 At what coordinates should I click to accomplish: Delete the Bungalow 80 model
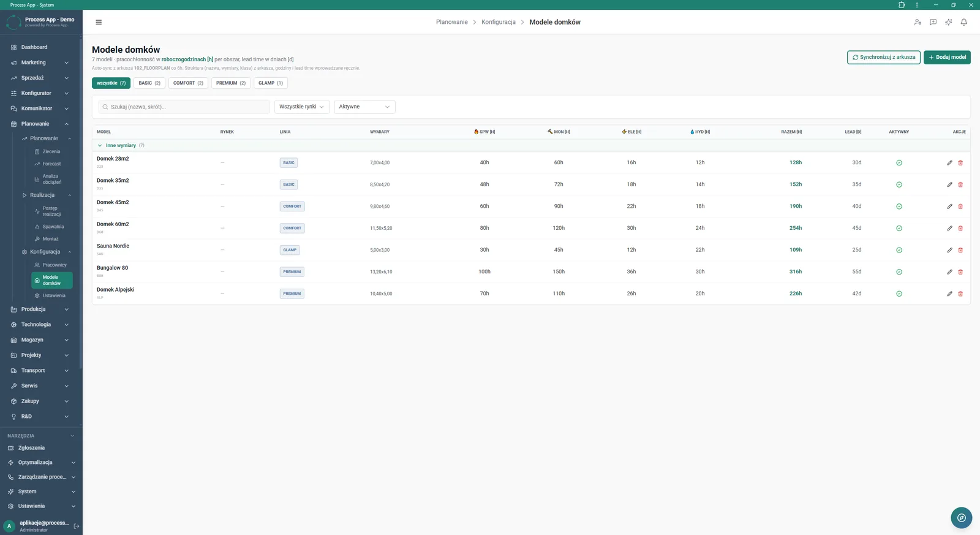[x=960, y=272]
